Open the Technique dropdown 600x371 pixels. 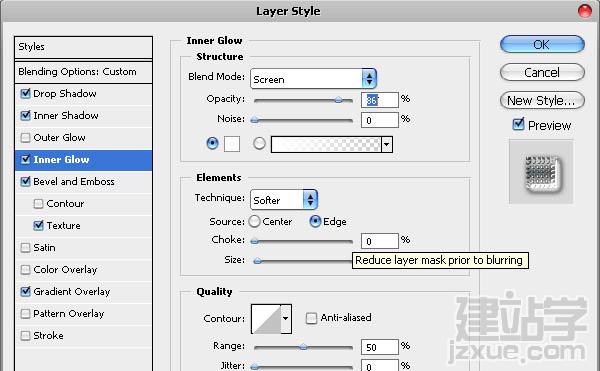click(x=284, y=200)
